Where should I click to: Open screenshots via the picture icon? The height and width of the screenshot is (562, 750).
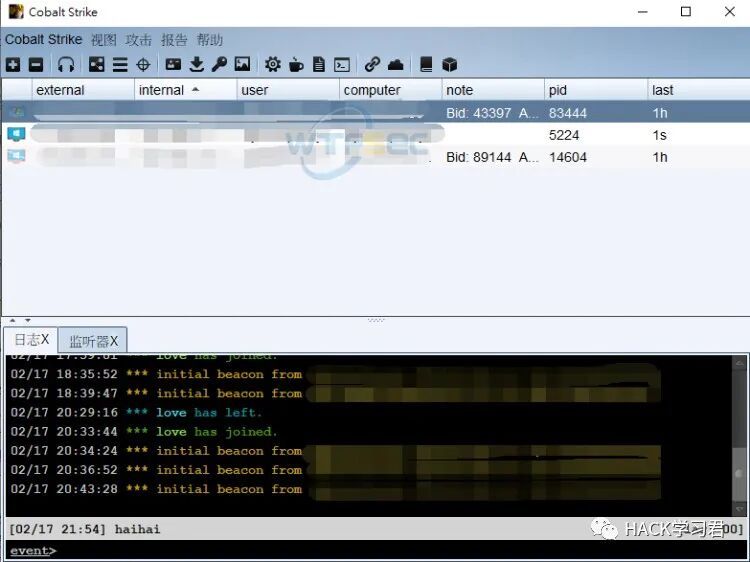(243, 64)
